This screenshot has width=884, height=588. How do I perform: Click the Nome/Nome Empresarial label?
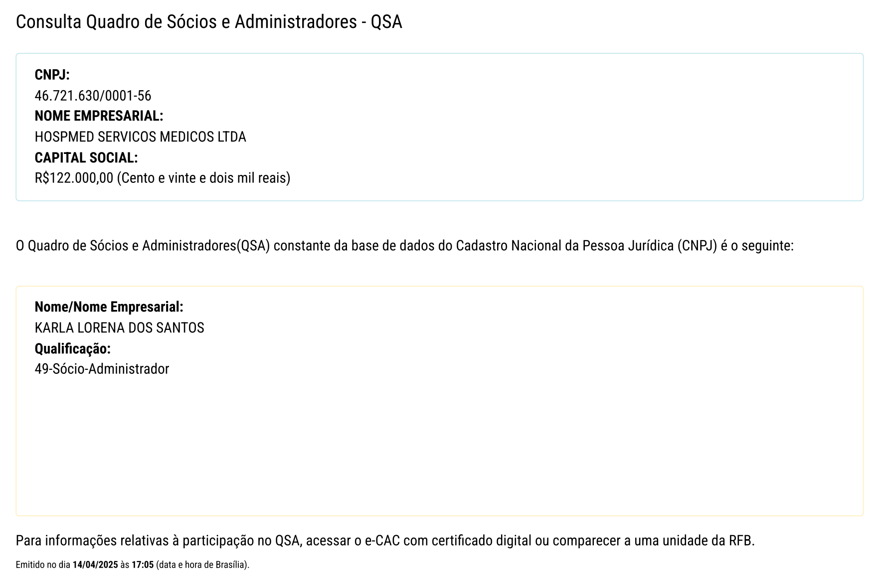tap(109, 307)
